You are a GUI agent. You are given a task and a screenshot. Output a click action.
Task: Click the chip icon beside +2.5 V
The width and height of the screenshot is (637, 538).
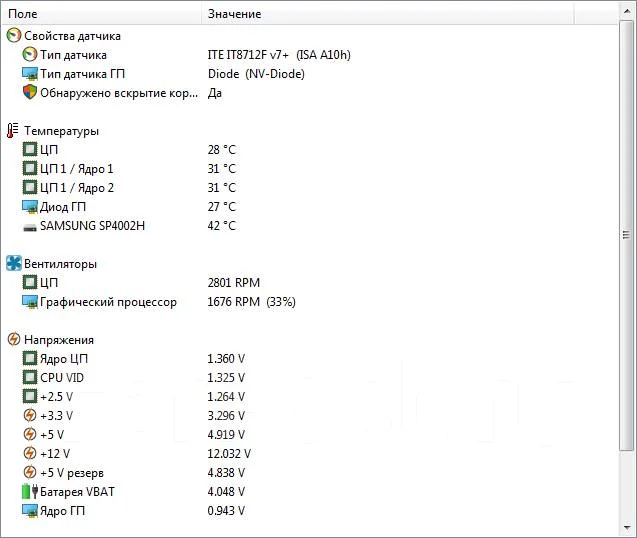30,396
